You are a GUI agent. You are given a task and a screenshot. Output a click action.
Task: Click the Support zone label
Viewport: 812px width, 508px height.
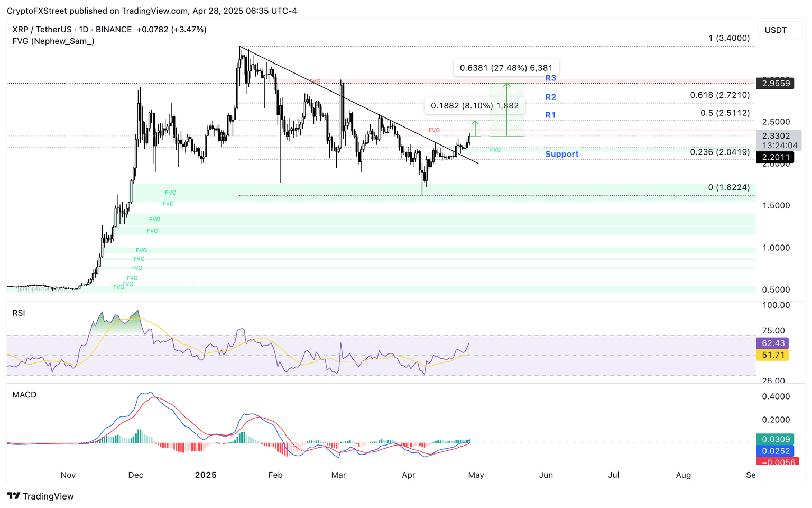561,154
